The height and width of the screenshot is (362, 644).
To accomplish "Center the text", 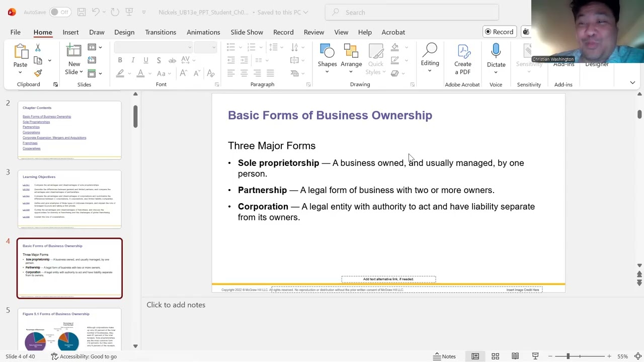I will tap(244, 73).
